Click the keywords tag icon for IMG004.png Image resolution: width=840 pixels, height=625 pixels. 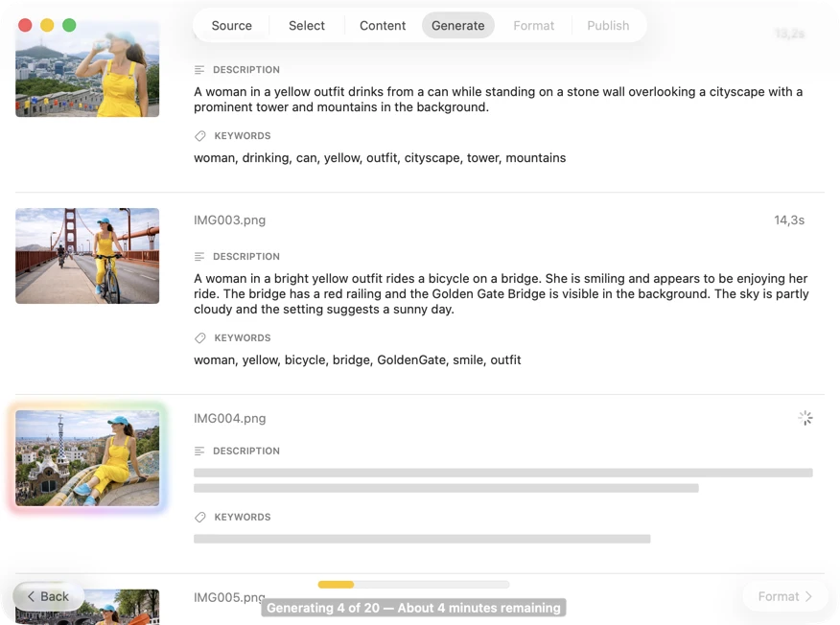click(x=199, y=518)
